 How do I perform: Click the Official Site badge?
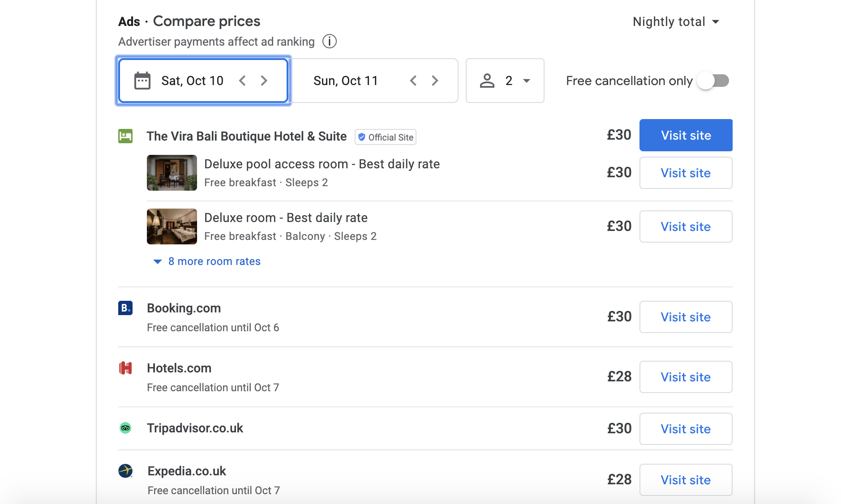[x=386, y=137]
